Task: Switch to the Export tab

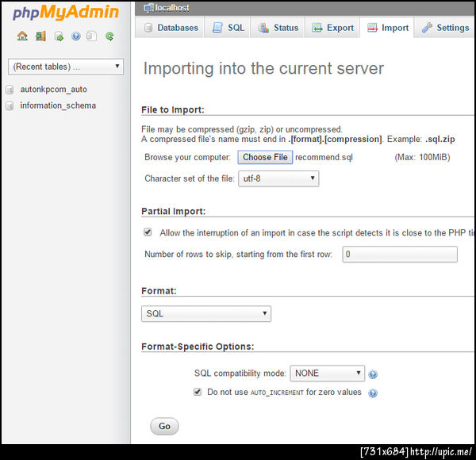Action: [332, 28]
